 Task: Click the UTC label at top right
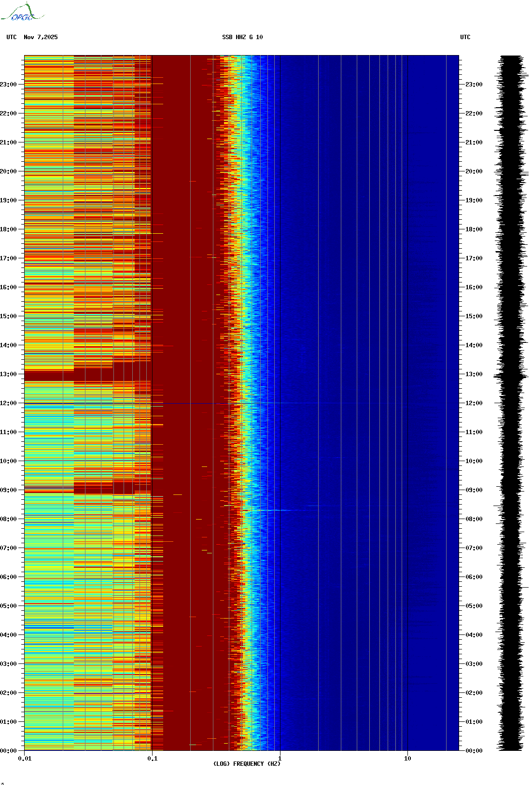point(465,37)
